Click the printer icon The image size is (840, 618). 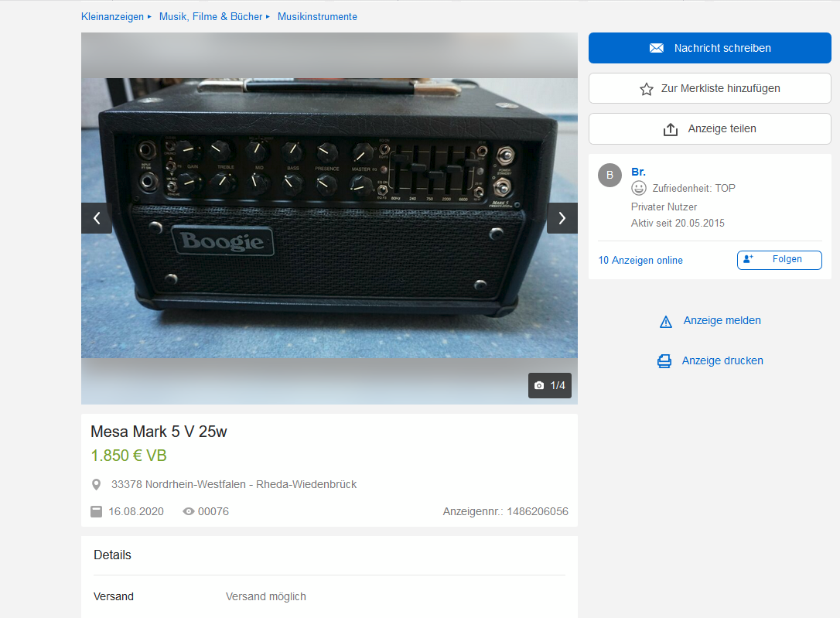tap(664, 361)
